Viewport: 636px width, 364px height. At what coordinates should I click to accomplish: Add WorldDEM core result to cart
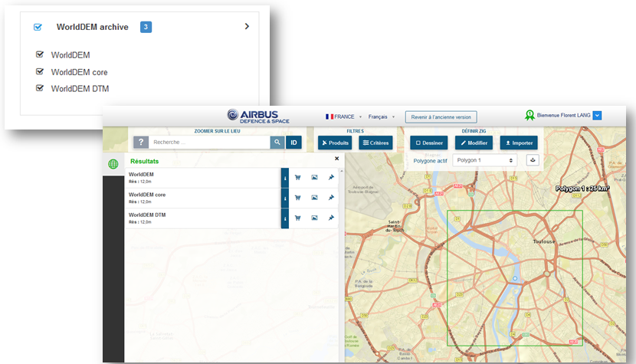coord(298,198)
